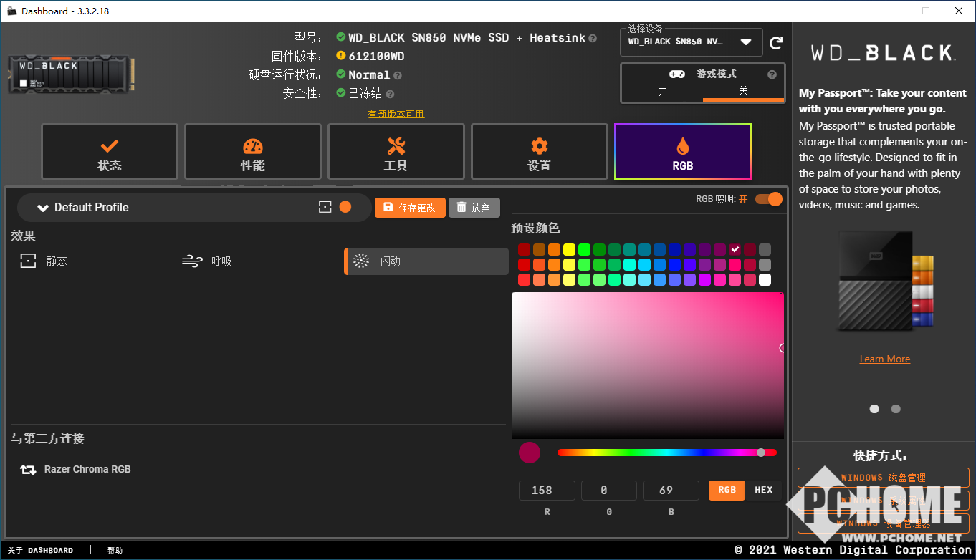Click inside the pink saturation gradient picker
Image resolution: width=976 pixels, height=560 pixels.
coord(648,365)
